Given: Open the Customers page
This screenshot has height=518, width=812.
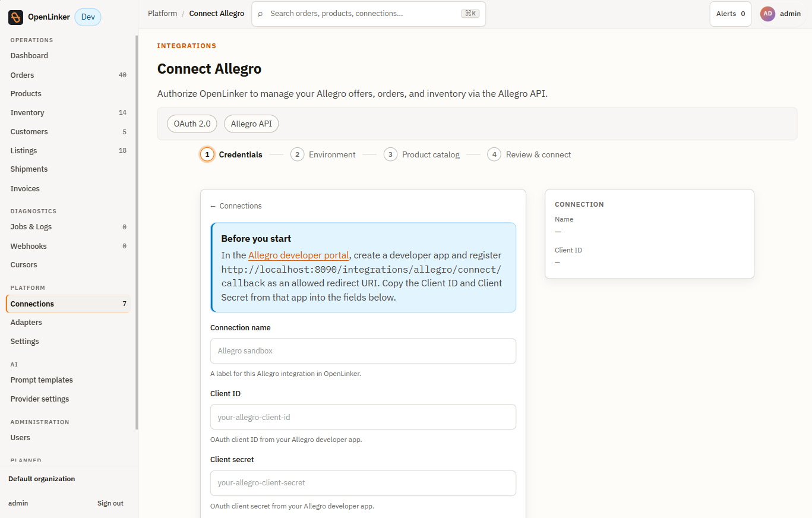Looking at the screenshot, I should tap(68, 131).
